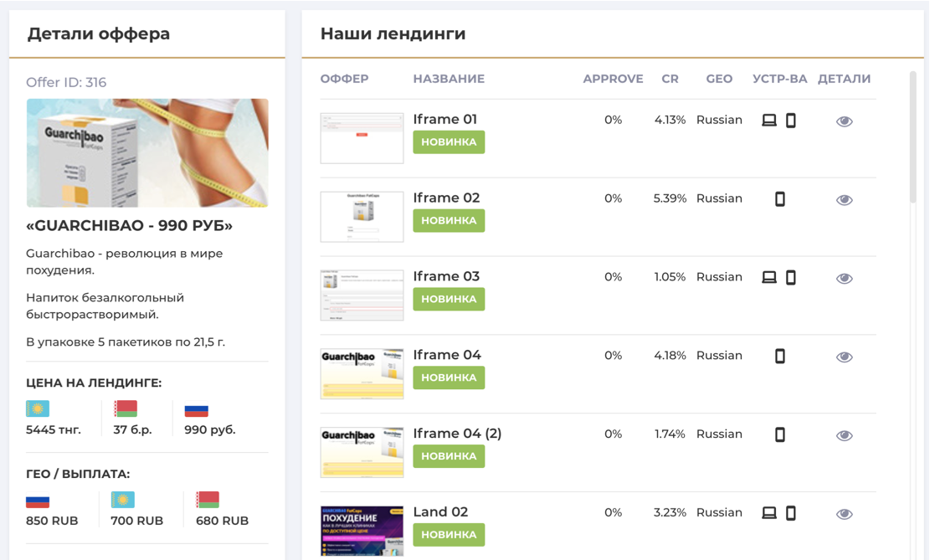Click the НАЗВАНИЕ column header
The height and width of the screenshot is (560, 930).
(449, 79)
